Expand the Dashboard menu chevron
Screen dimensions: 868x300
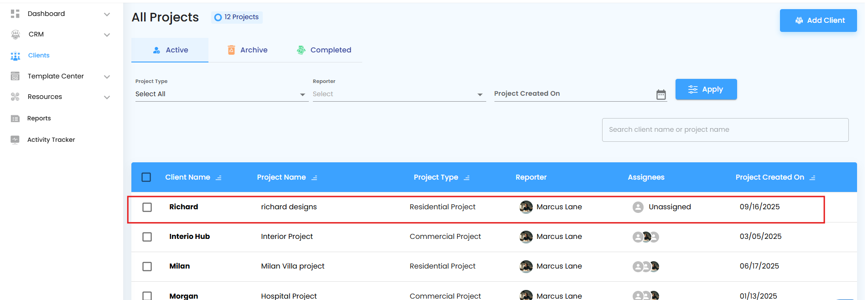tap(107, 14)
